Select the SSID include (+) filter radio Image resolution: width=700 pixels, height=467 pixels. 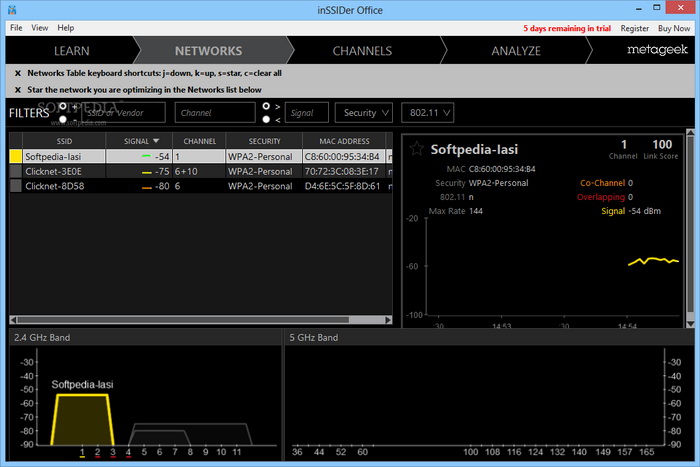pyautogui.click(x=63, y=106)
